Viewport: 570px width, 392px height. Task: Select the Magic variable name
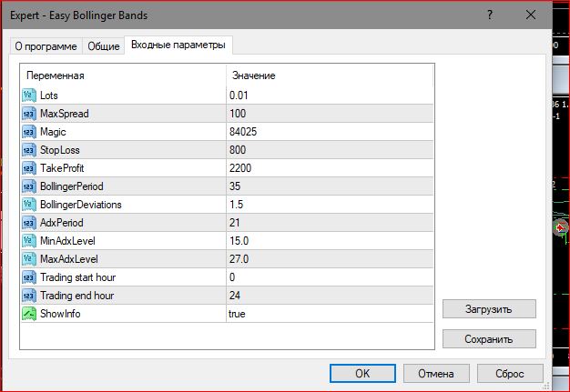point(53,132)
